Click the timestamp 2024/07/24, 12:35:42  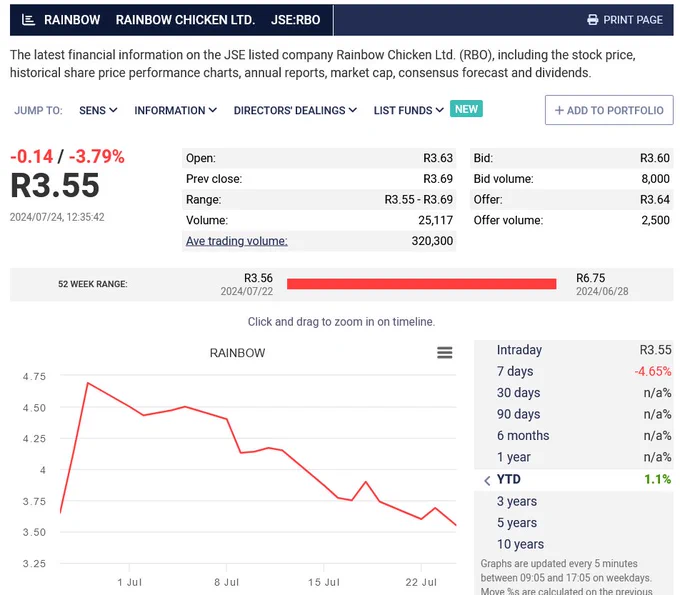57,217
